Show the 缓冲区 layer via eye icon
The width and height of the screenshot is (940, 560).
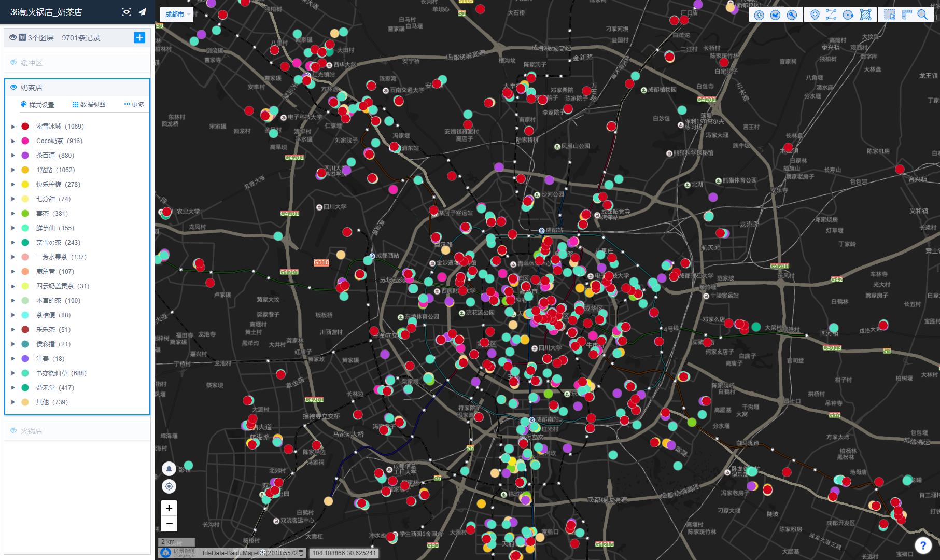tap(13, 63)
